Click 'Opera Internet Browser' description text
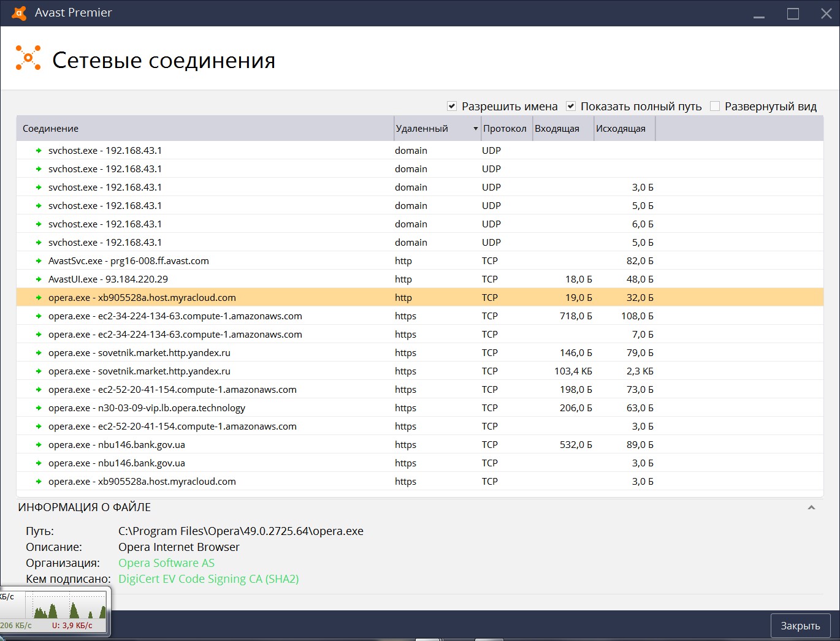Image resolution: width=840 pixels, height=641 pixels. click(x=179, y=547)
